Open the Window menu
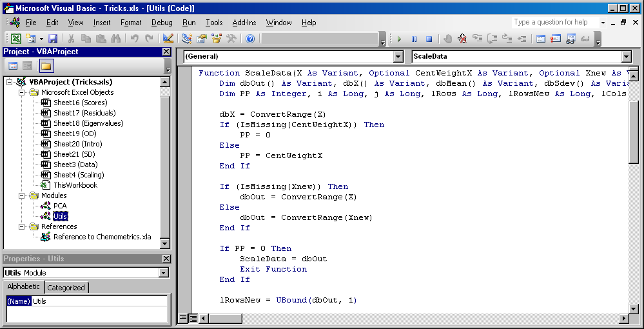The width and height of the screenshot is (644, 329). point(279,23)
